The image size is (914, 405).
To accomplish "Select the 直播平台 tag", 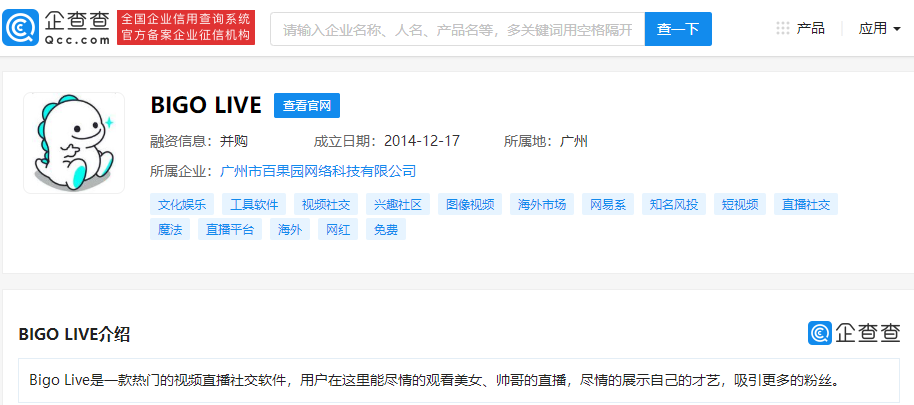I will click(230, 229).
